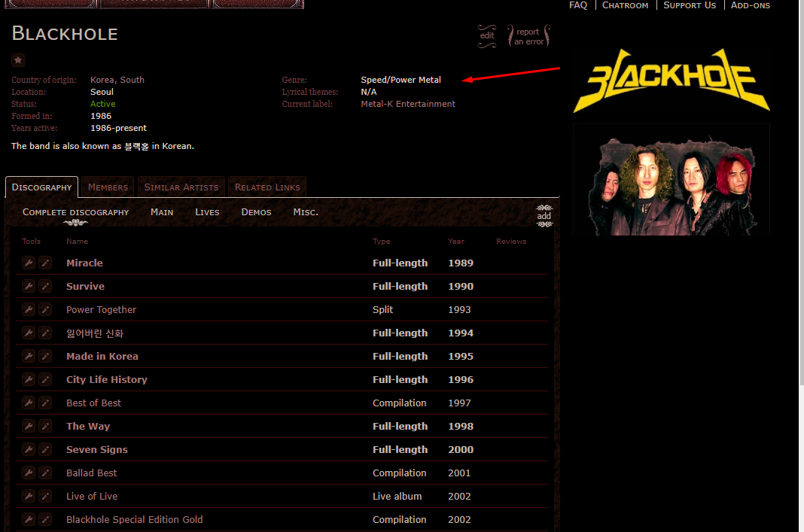Enlarge the band members photo

coord(672,180)
